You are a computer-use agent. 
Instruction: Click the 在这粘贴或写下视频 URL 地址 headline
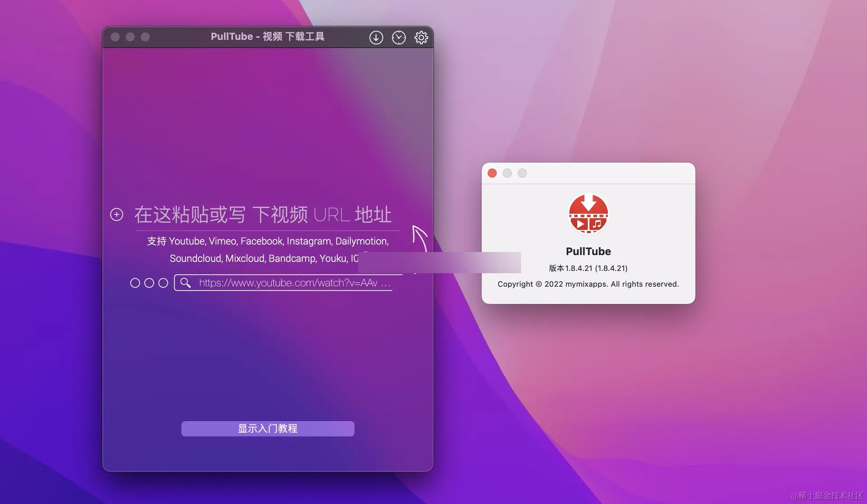point(262,215)
